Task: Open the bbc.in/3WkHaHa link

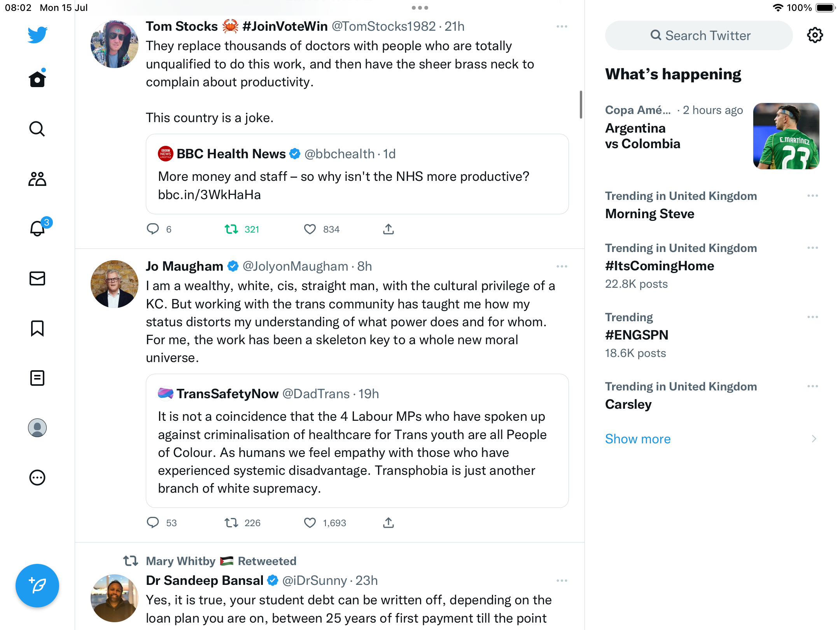Action: click(209, 195)
